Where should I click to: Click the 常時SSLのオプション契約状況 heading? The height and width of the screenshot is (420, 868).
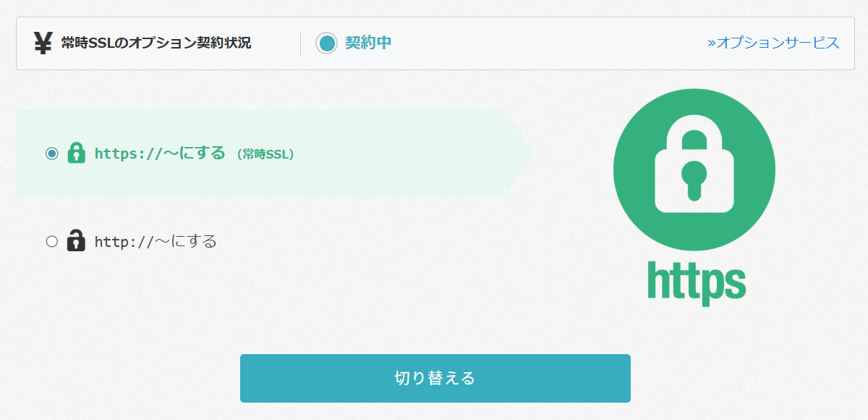(156, 43)
